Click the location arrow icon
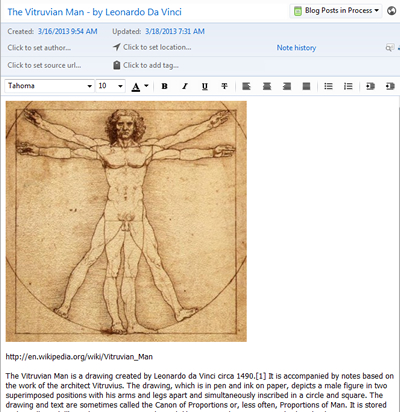The image size is (400, 412). (x=116, y=47)
